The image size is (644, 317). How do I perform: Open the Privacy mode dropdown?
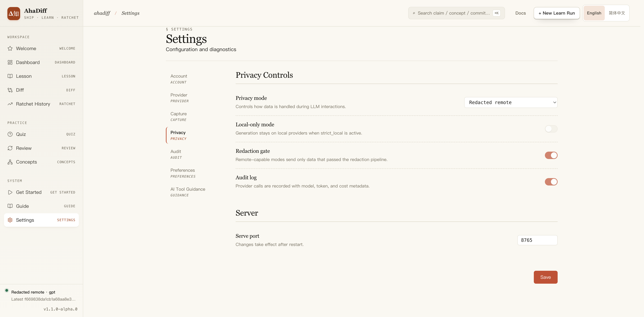(x=511, y=102)
